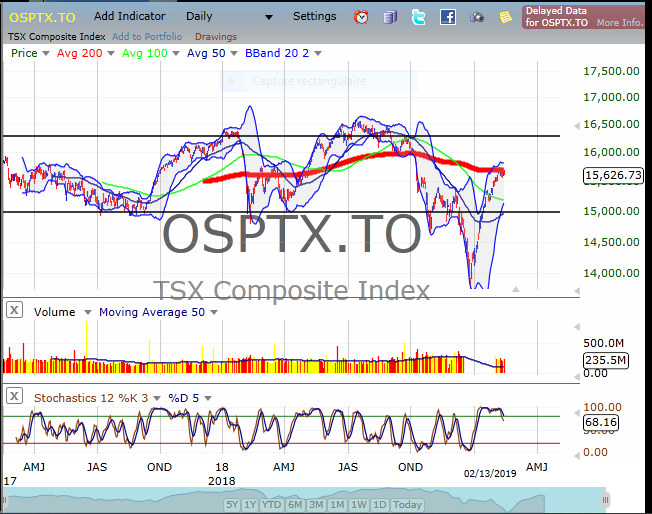Viewport: 652px width, 514px height.
Task: Click the Drawings link
Action: (216, 37)
